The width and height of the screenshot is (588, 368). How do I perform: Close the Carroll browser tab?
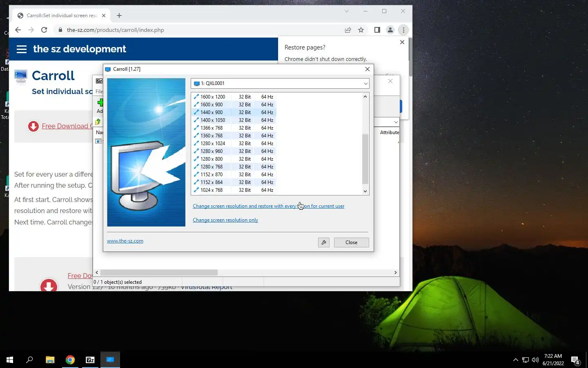(104, 16)
